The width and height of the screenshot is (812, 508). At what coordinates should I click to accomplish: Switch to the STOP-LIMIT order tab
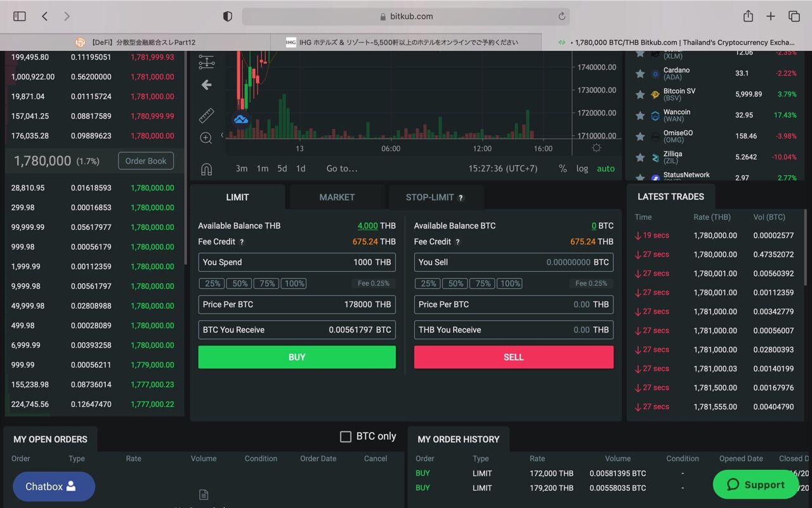click(x=436, y=197)
